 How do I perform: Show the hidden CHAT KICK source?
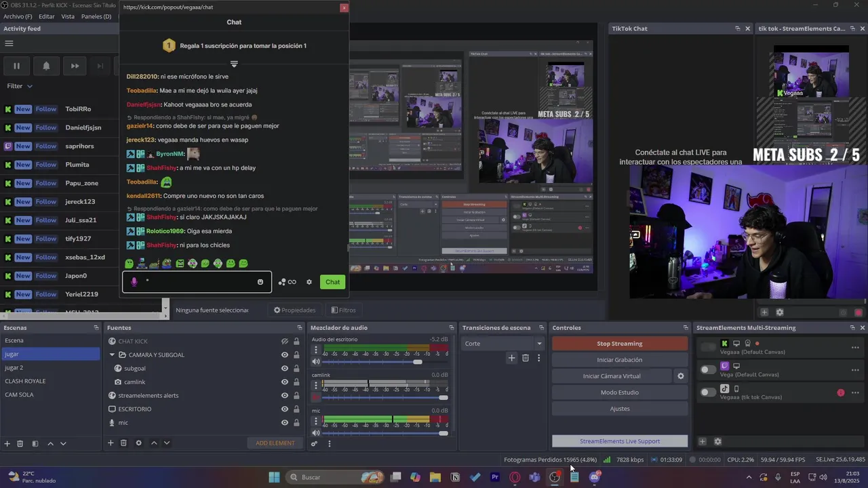(x=285, y=342)
